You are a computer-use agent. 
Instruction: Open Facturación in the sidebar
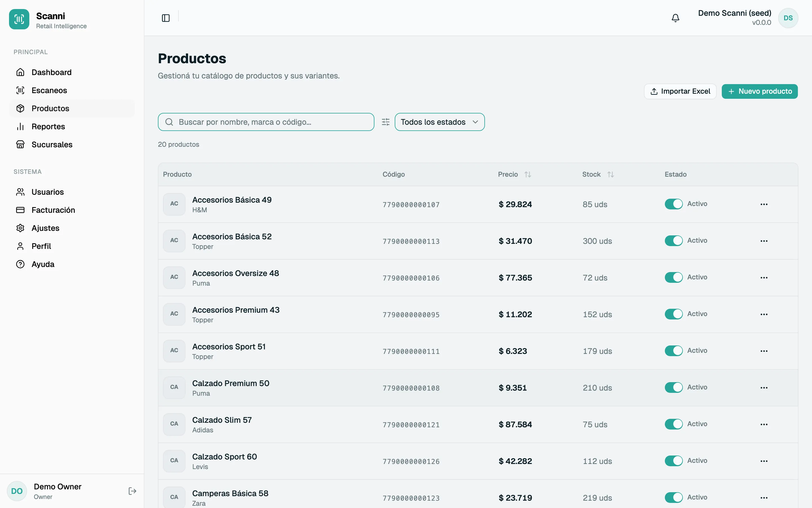click(72, 210)
